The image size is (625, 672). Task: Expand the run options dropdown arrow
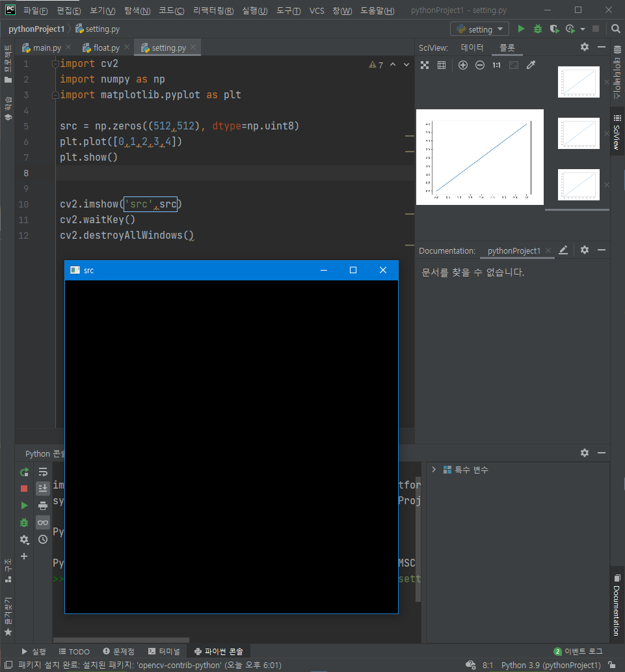click(x=583, y=29)
